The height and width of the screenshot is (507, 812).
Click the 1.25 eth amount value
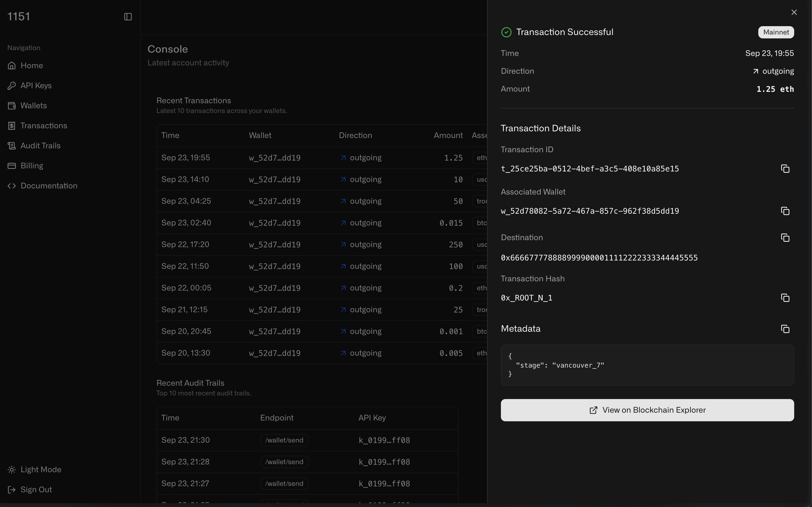[775, 89]
